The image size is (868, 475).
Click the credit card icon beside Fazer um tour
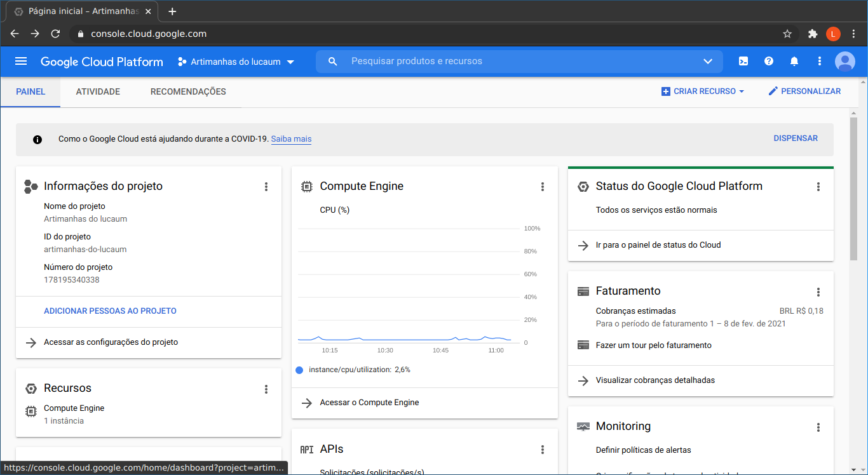[583, 345]
